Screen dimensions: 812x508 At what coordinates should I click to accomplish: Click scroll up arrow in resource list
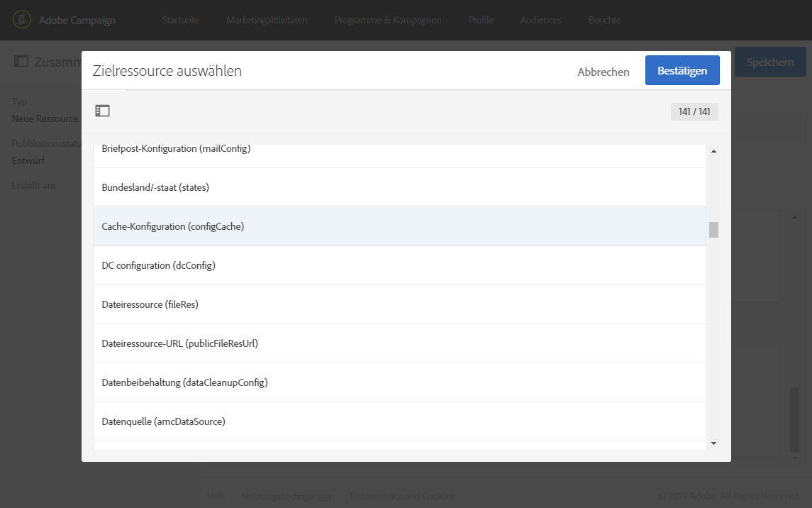[x=713, y=151]
